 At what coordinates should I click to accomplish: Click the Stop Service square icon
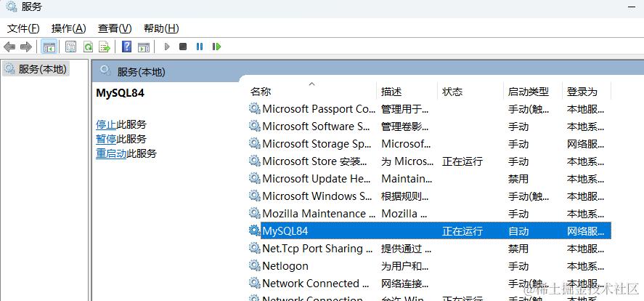[x=183, y=47]
